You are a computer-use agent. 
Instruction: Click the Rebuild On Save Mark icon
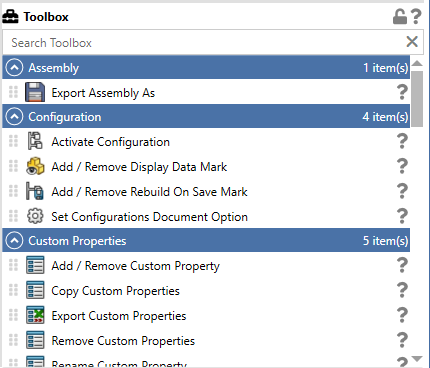coord(35,191)
